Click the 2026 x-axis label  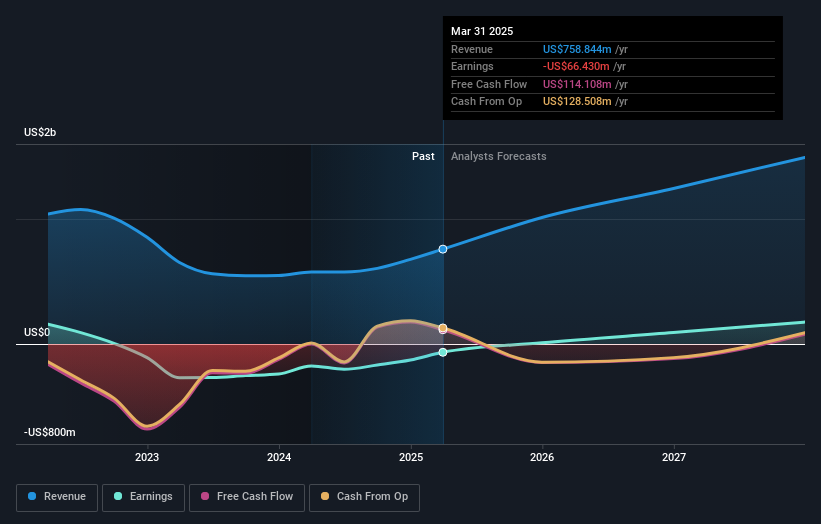coord(542,457)
